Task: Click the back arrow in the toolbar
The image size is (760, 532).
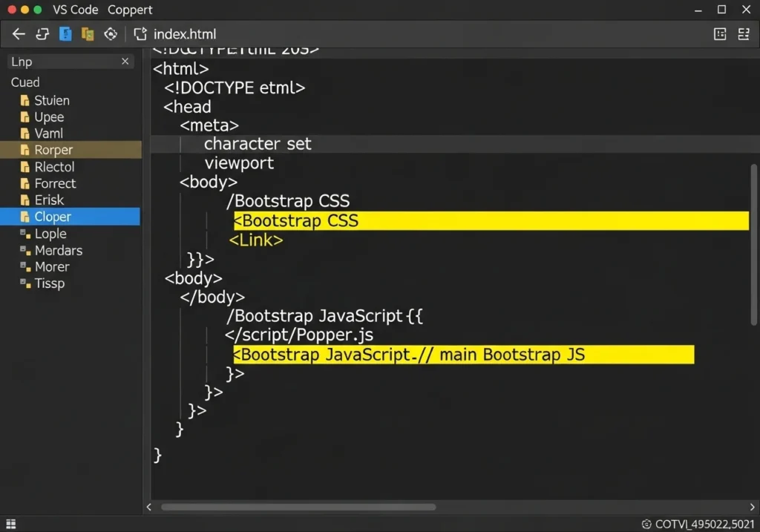Action: pos(19,34)
